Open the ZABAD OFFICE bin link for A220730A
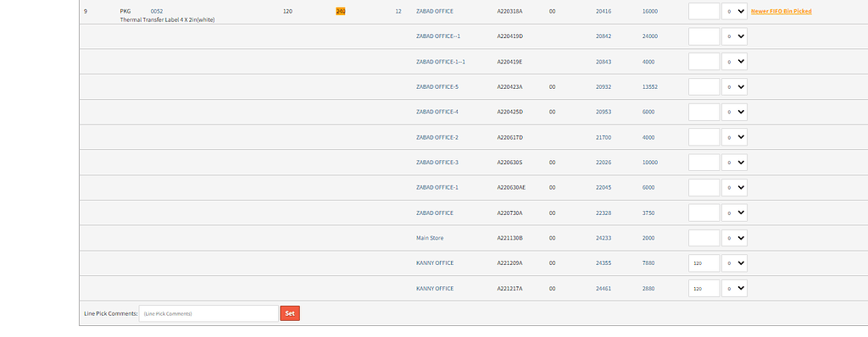The image size is (868, 337). click(x=435, y=213)
